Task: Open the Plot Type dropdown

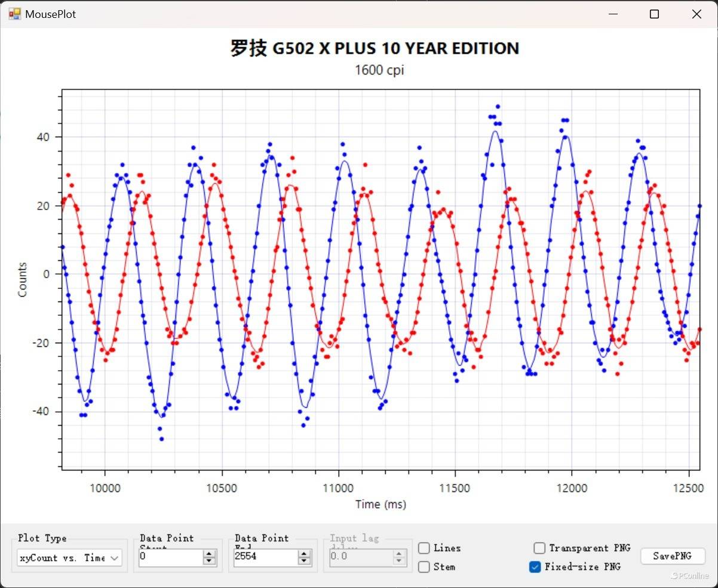Action: pyautogui.click(x=69, y=558)
